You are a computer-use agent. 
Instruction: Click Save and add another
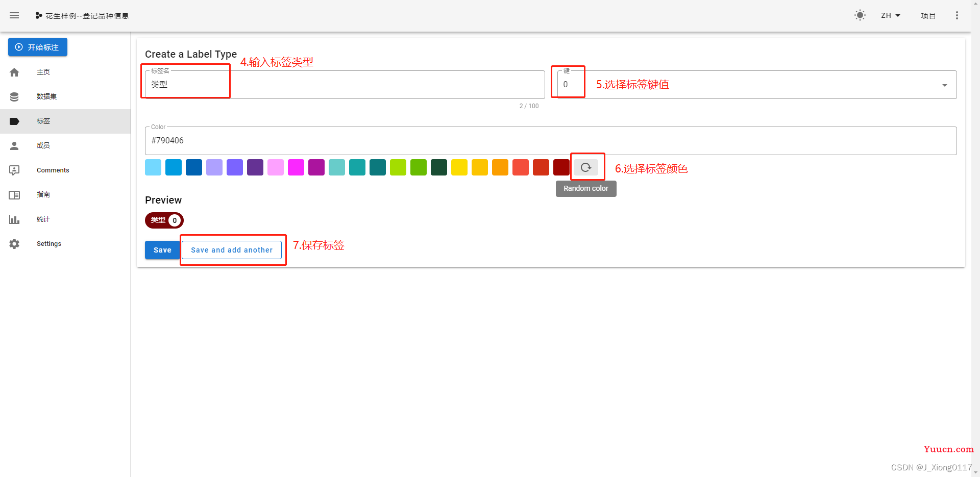pos(232,250)
